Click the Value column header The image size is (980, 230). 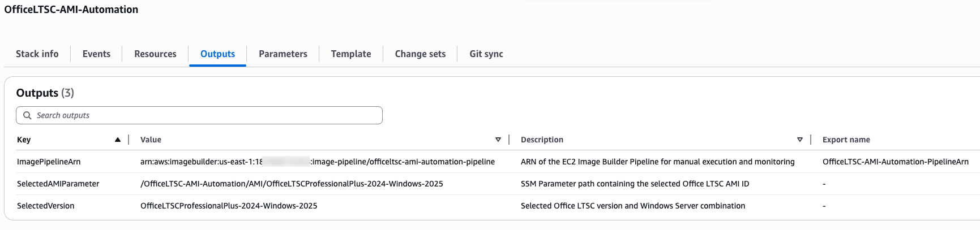click(151, 140)
